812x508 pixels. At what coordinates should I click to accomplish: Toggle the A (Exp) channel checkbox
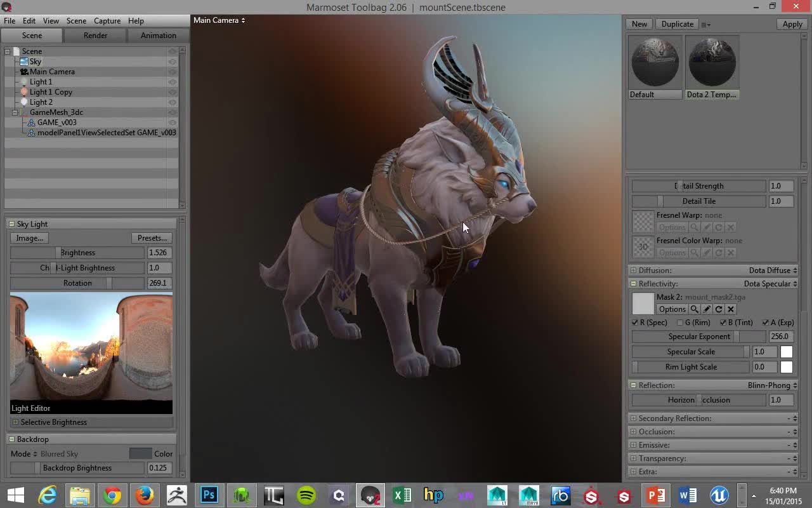point(765,323)
